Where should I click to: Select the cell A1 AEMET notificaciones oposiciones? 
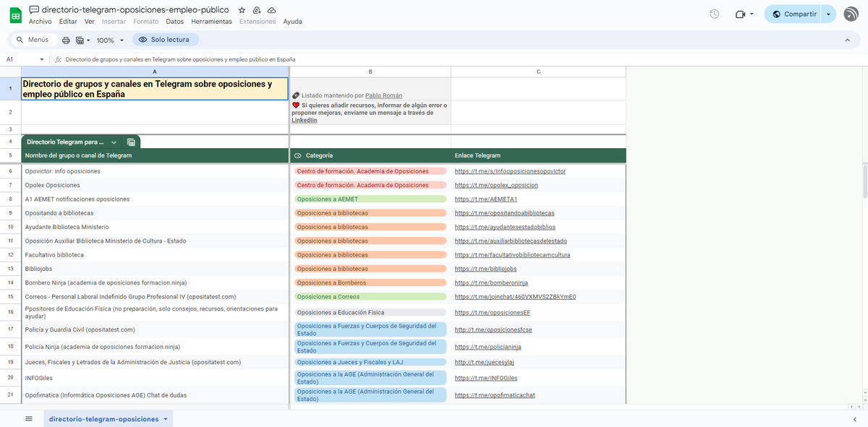click(155, 199)
